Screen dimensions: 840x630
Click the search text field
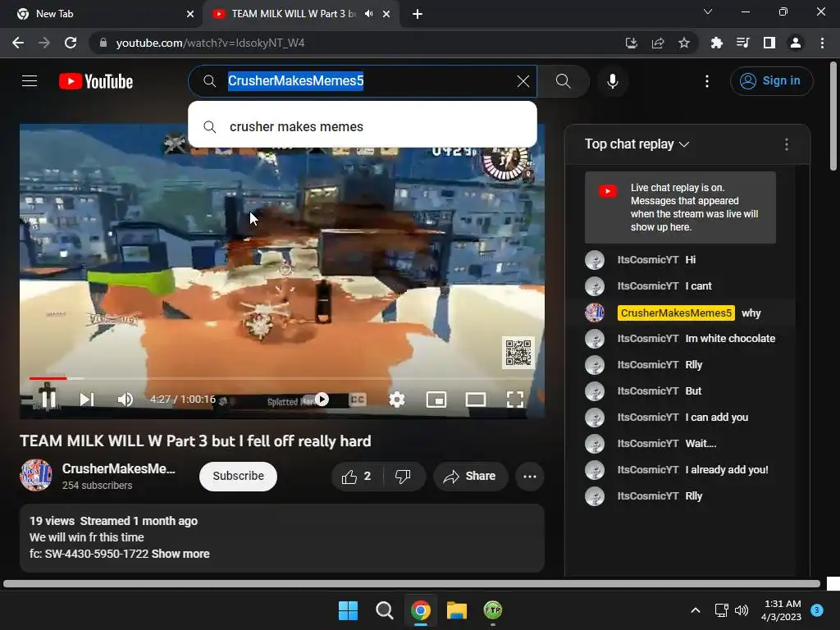(x=364, y=81)
